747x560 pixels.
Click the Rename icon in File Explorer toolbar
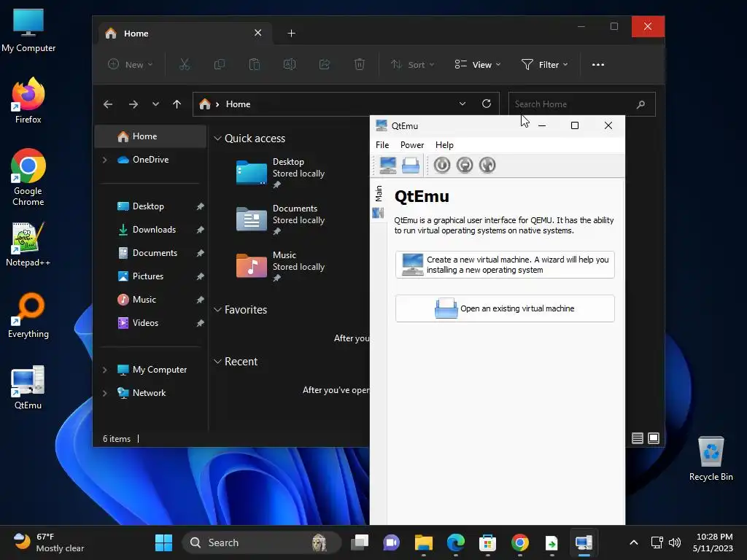(x=289, y=64)
